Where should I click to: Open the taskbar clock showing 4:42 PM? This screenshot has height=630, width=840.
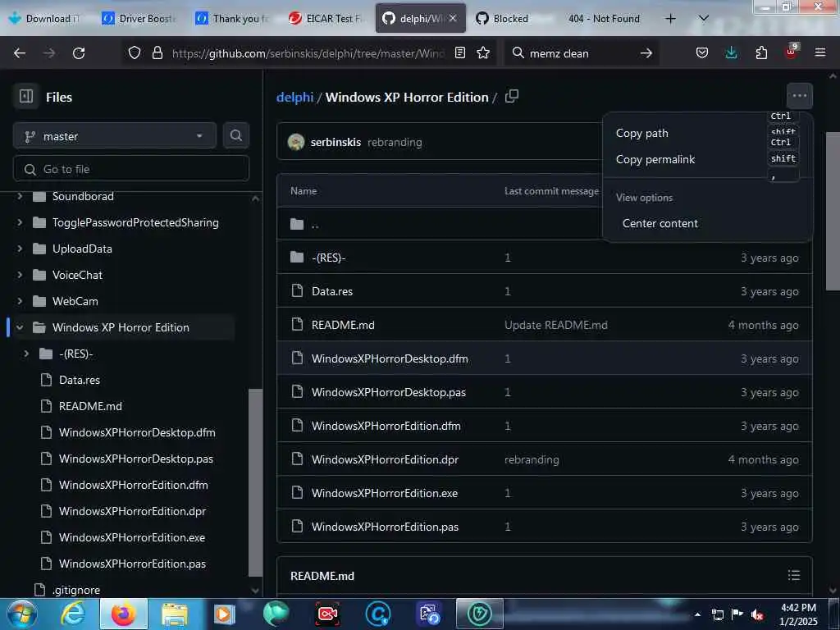pos(798,614)
